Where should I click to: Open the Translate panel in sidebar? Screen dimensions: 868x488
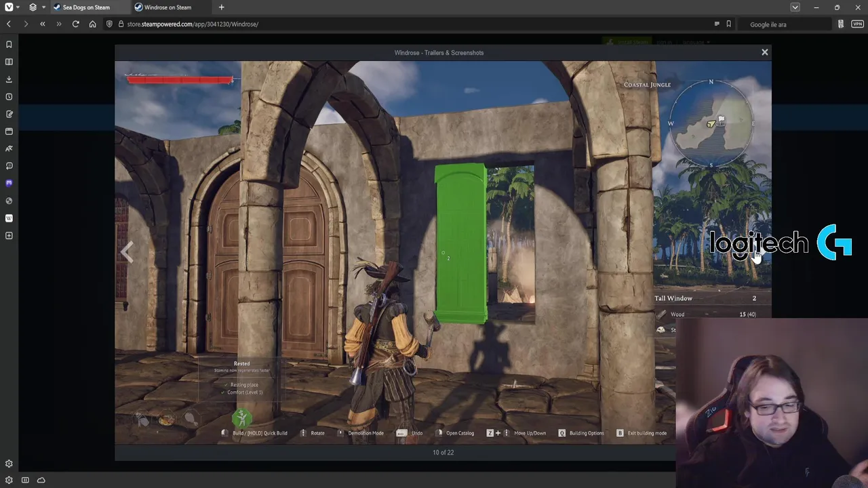(x=9, y=148)
